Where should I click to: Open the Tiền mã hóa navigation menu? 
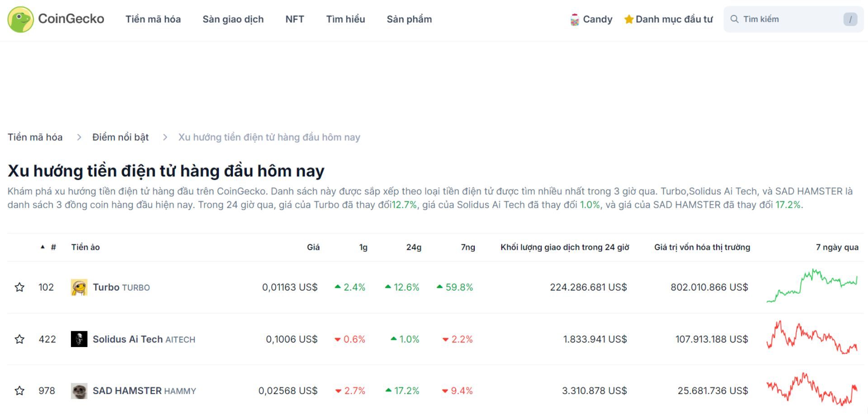[x=153, y=19]
